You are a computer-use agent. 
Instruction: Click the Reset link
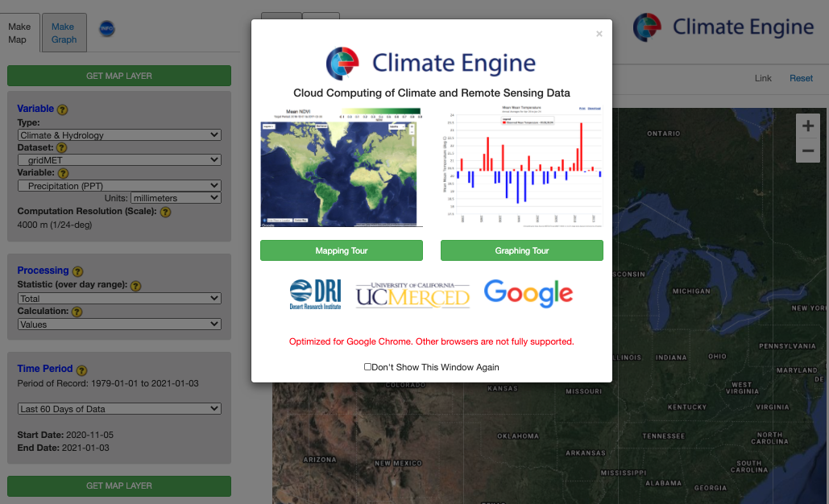(x=801, y=78)
